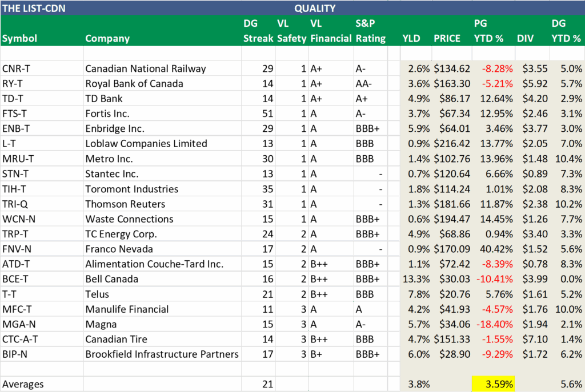Click the Franco Nevada company cell
Image resolution: width=585 pixels, height=392 pixels.
pyautogui.click(x=163, y=249)
